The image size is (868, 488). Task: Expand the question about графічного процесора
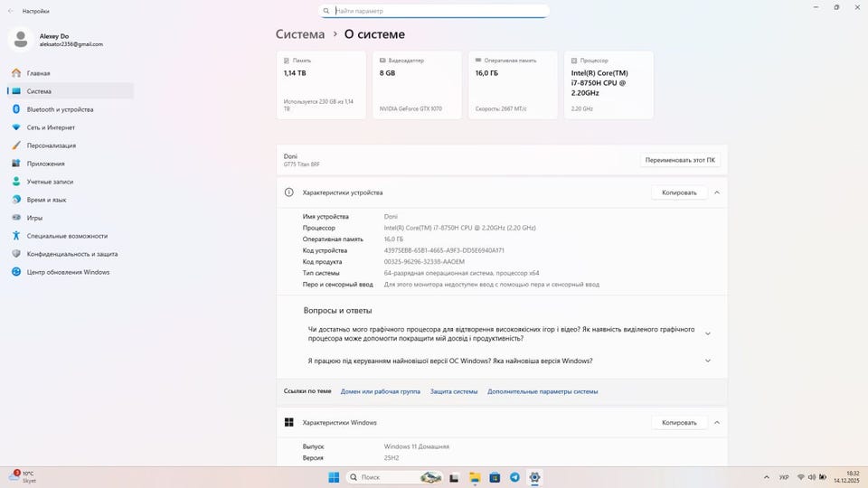click(x=707, y=333)
